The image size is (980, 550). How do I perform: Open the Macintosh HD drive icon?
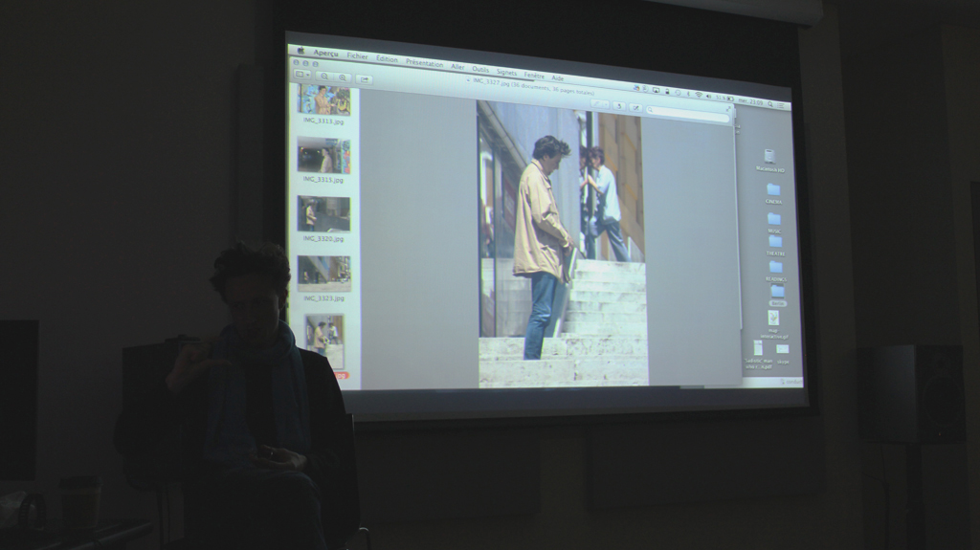(768, 156)
